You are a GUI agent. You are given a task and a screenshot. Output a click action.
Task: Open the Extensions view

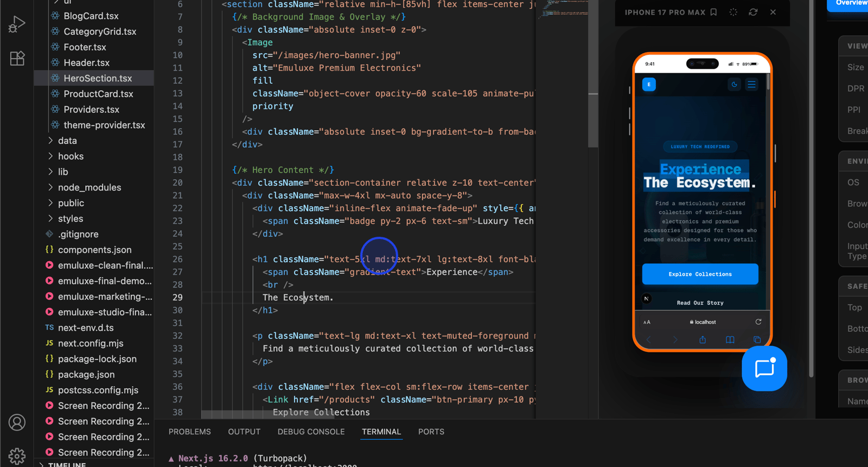(17, 58)
